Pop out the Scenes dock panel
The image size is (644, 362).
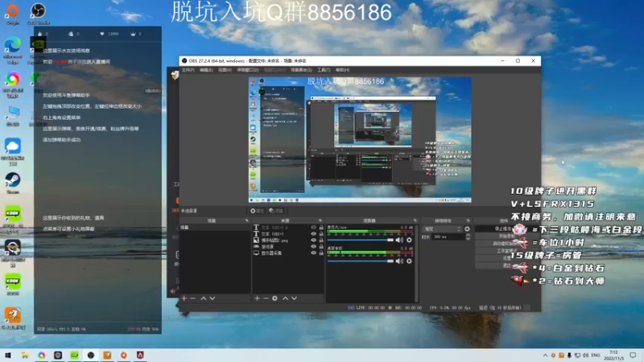click(x=247, y=220)
